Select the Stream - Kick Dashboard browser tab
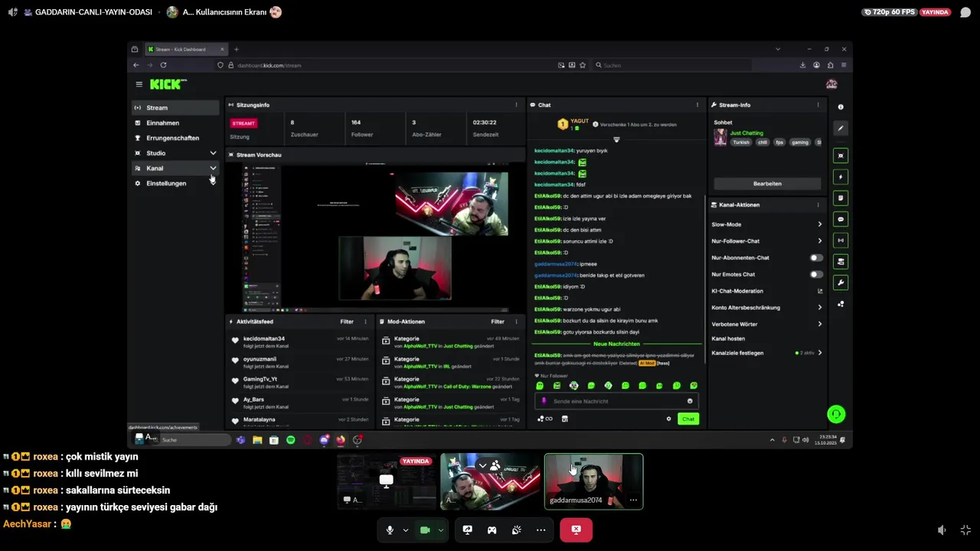 186,49
